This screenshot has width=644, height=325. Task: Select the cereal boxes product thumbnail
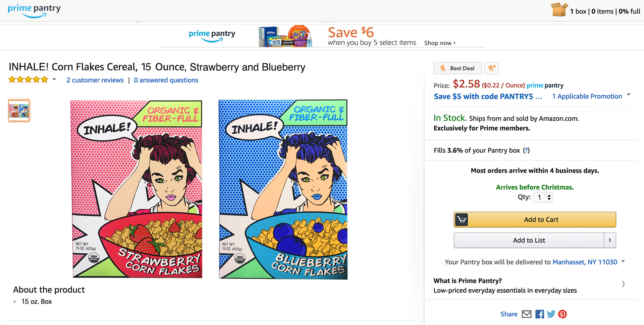(19, 110)
